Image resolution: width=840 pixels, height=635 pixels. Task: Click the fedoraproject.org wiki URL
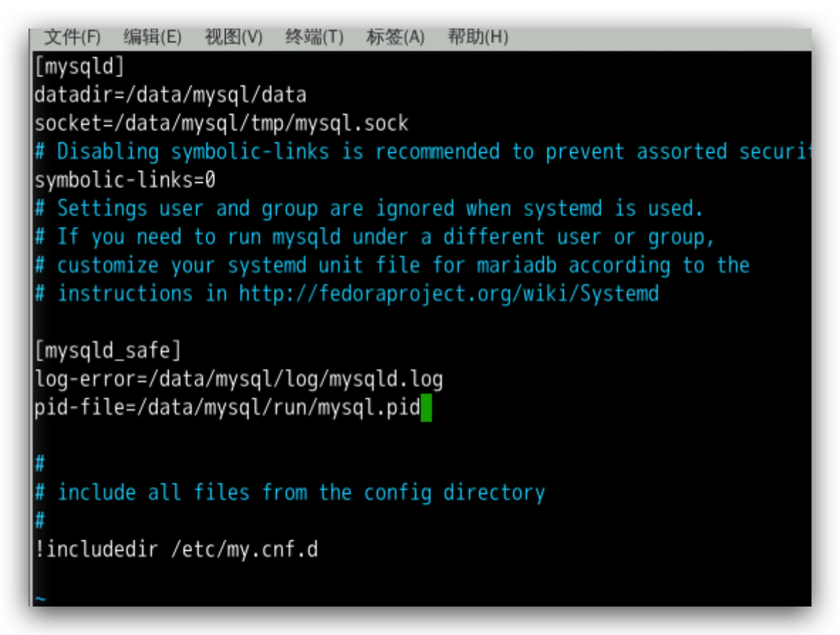[448, 294]
